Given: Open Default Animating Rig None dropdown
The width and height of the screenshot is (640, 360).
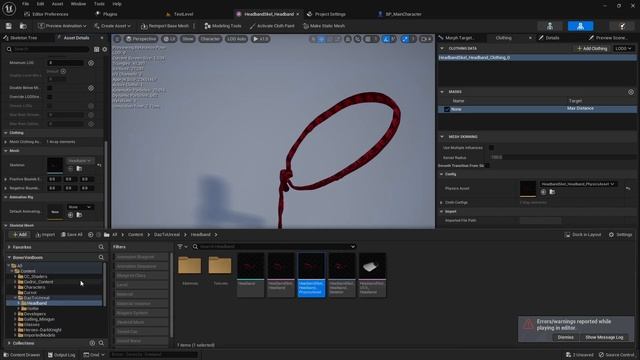Looking at the screenshot, I should click(80, 207).
